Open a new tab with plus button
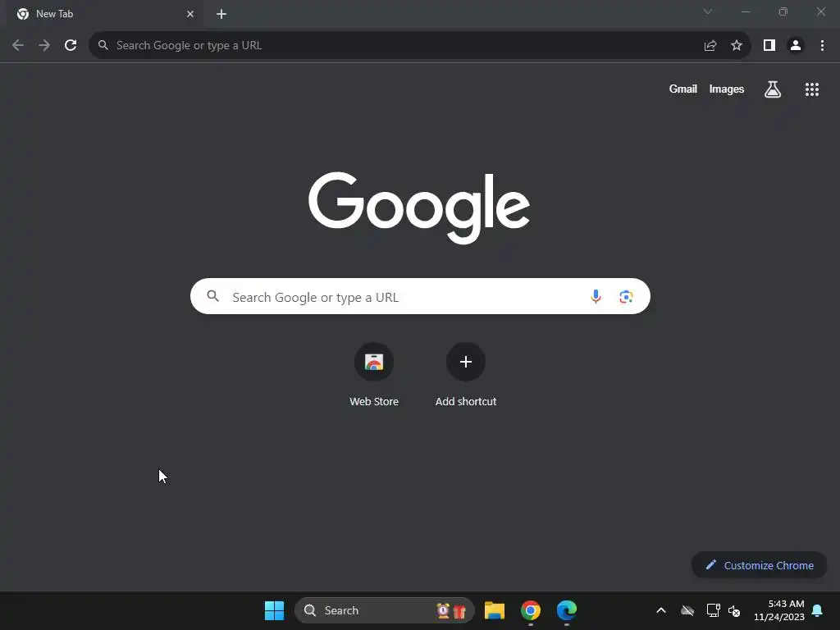This screenshot has width=840, height=630. click(221, 14)
